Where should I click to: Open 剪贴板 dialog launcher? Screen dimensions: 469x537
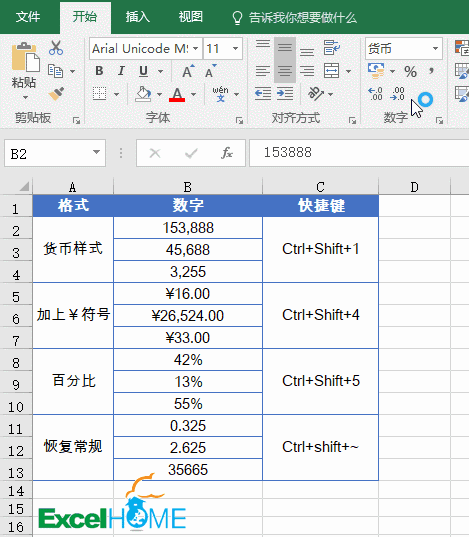click(x=76, y=120)
